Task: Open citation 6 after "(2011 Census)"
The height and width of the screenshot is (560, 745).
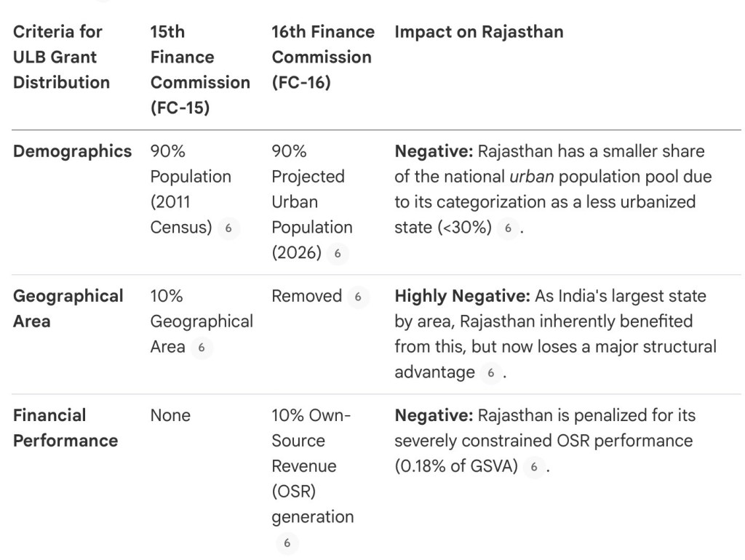Action: click(228, 228)
